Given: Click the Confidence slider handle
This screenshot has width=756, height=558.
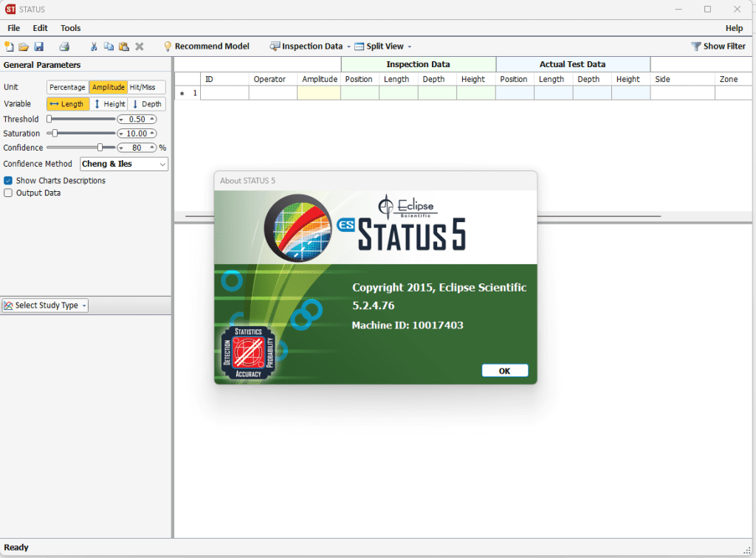Looking at the screenshot, I should tap(100, 148).
